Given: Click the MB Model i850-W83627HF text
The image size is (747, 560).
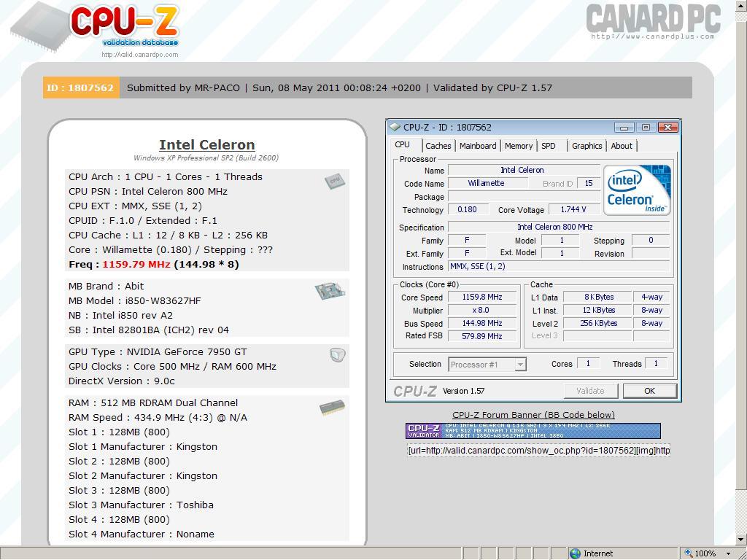Looking at the screenshot, I should coord(135,301).
